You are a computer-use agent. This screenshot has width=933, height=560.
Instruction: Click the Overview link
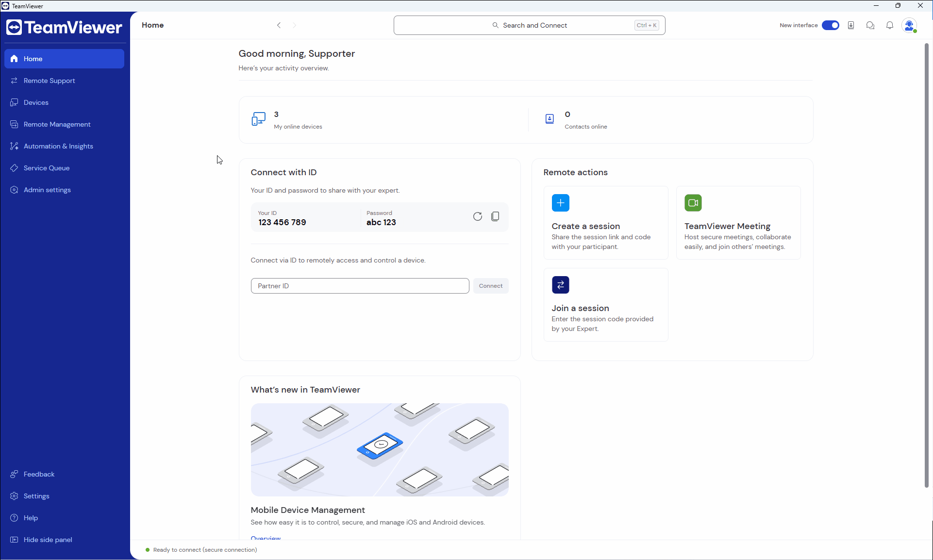click(266, 537)
